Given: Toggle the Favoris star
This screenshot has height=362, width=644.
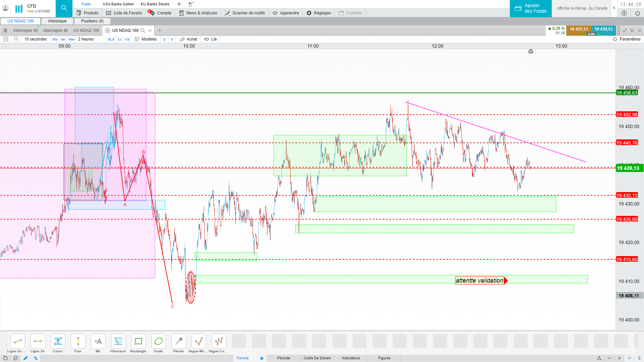Looking at the screenshot, I should [x=262, y=358].
